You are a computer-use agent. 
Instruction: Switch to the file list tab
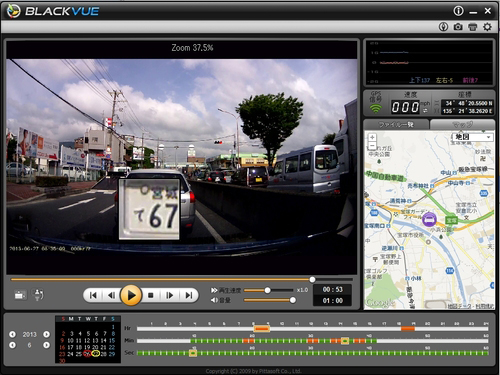(396, 125)
